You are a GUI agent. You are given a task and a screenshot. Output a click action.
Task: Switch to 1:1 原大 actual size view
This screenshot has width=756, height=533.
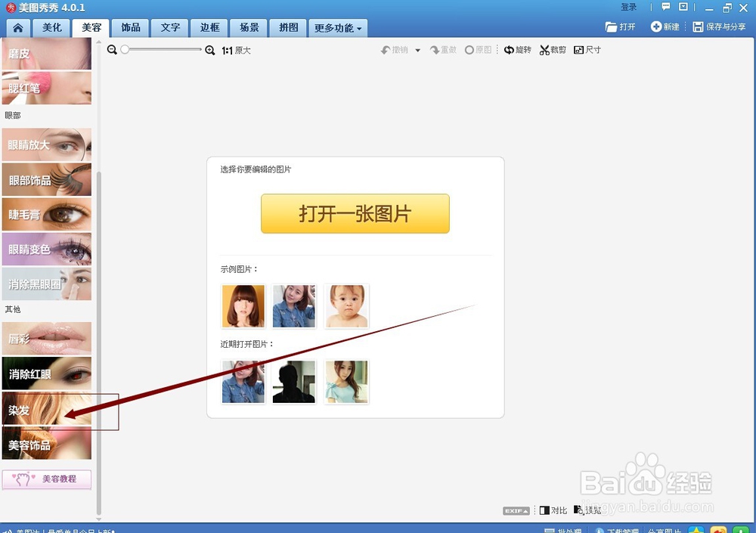tap(237, 50)
